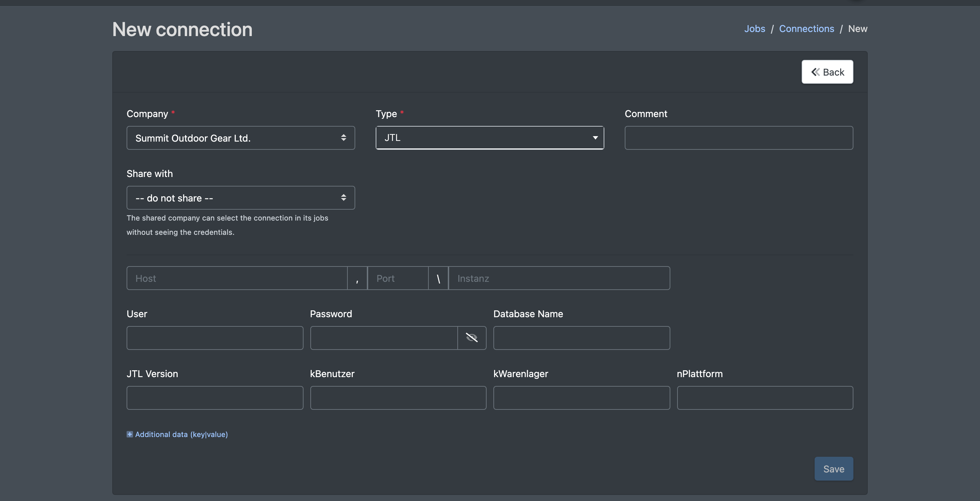
Task: Focus the nPlattform input field
Action: [765, 398]
